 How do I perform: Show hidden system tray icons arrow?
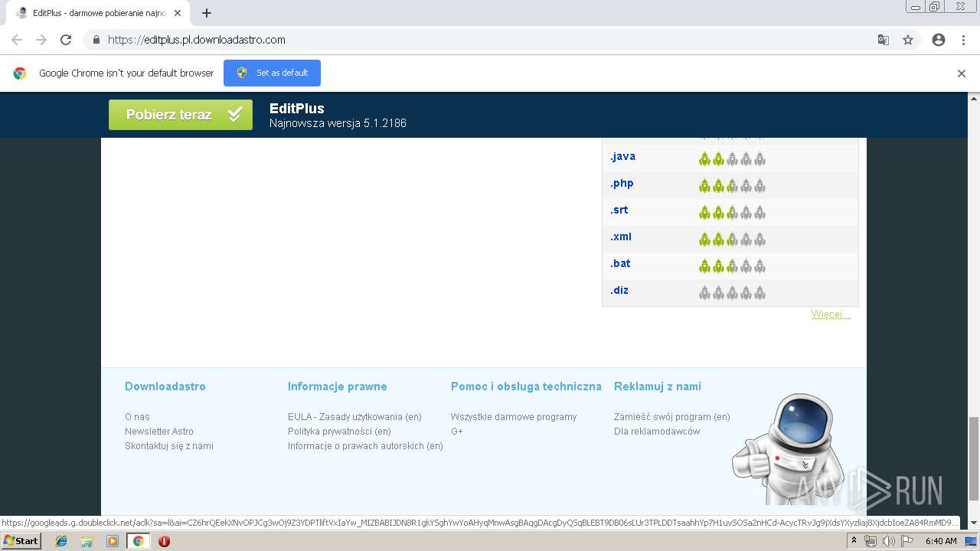(x=854, y=541)
